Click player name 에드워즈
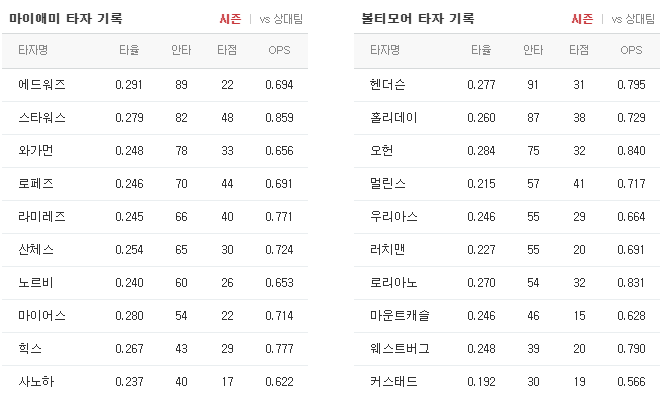 pyautogui.click(x=42, y=85)
